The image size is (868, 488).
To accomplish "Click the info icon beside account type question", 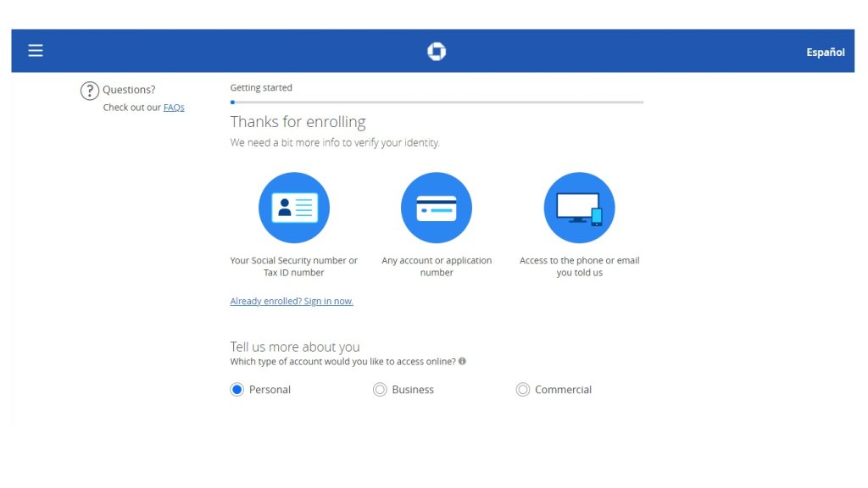I will tap(462, 361).
